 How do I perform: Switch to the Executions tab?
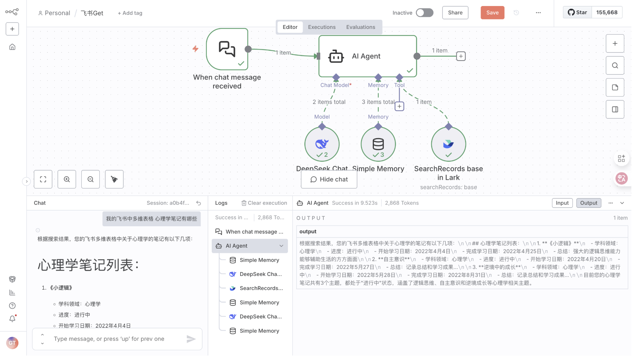[322, 27]
